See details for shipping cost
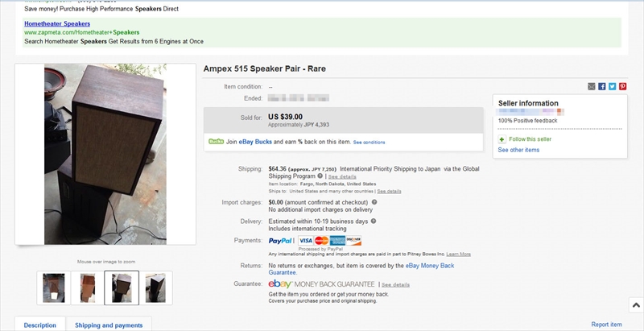This screenshot has height=331, width=644. coord(342,176)
